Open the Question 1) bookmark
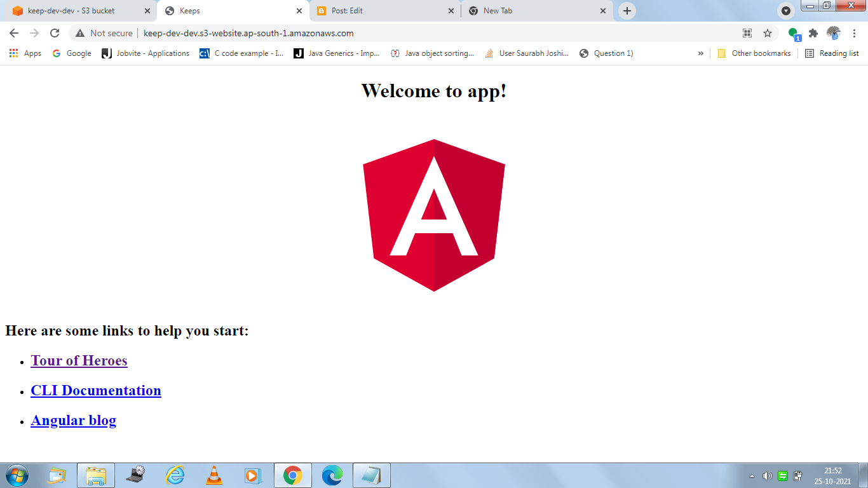The height and width of the screenshot is (488, 868). tap(606, 53)
